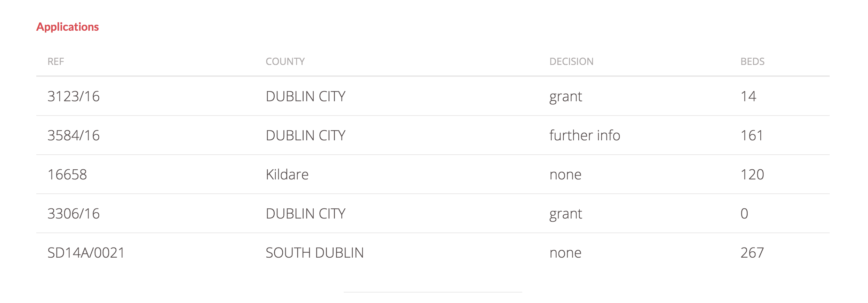Click DUBLIN CITY in the 3123/16 row

tap(305, 96)
